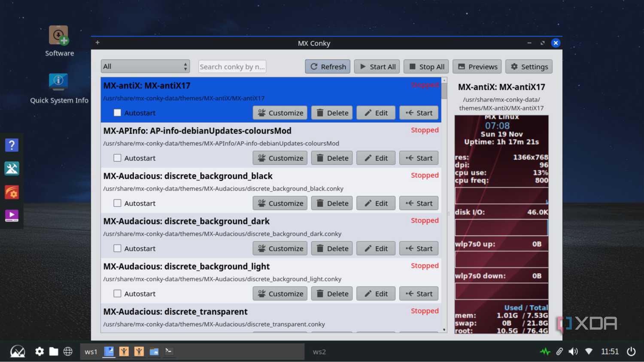Click Start All conkys button
Image resolution: width=644 pixels, height=362 pixels.
click(x=377, y=66)
